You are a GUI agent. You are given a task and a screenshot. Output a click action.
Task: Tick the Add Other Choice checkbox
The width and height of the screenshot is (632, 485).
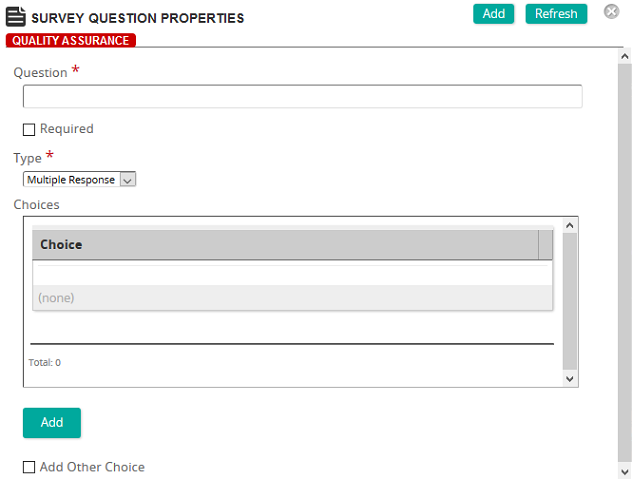(29, 467)
